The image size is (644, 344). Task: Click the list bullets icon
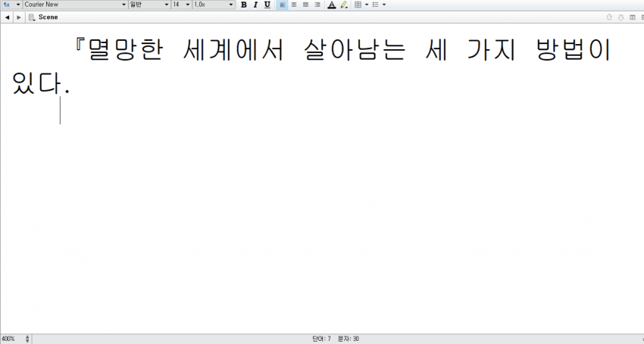pyautogui.click(x=375, y=5)
